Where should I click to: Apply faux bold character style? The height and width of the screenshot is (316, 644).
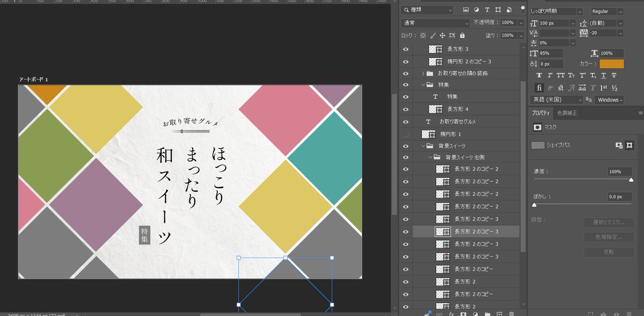coord(539,76)
